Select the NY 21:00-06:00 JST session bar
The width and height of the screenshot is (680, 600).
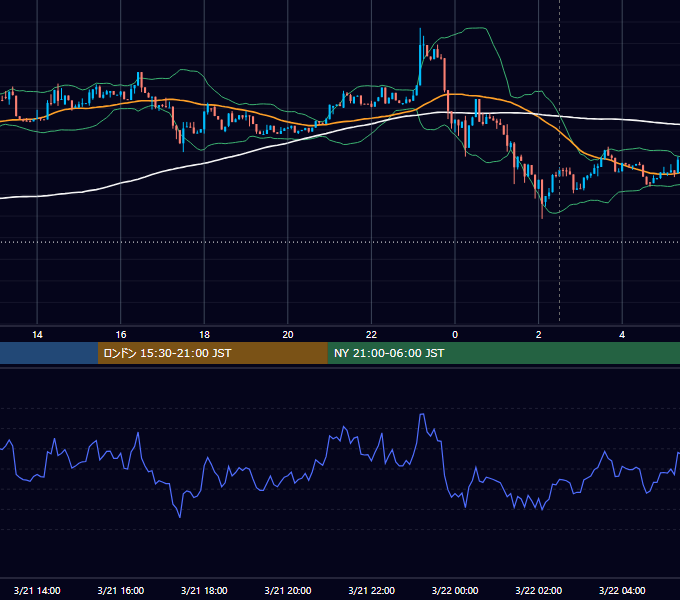[503, 353]
